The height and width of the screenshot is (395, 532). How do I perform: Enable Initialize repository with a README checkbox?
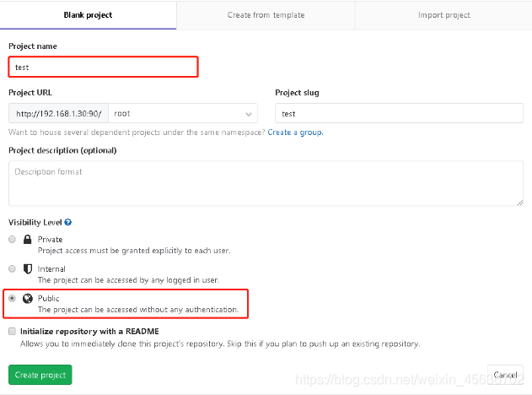(x=12, y=331)
